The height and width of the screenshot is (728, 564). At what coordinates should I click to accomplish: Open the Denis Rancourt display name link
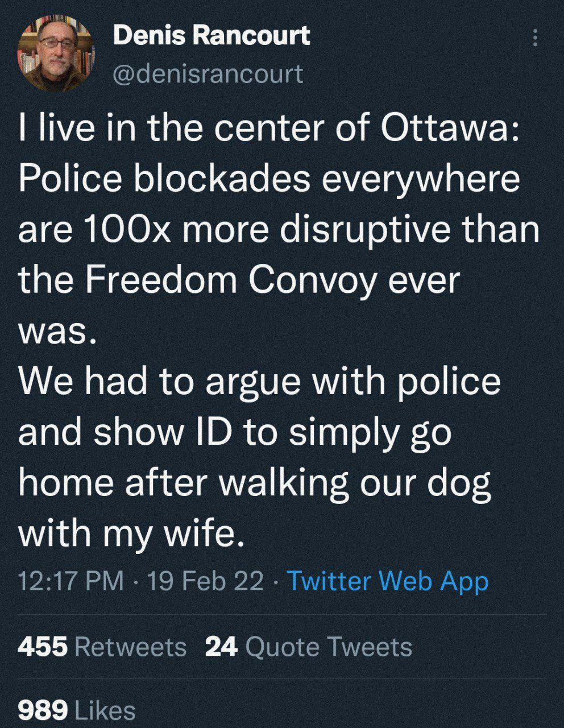tap(212, 35)
